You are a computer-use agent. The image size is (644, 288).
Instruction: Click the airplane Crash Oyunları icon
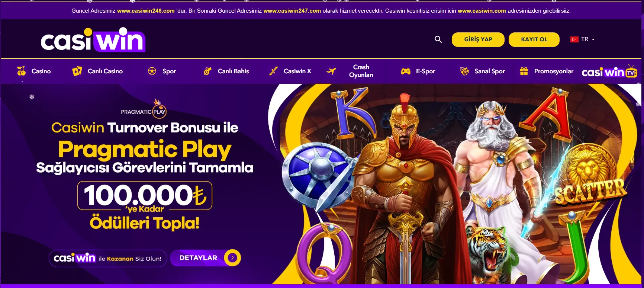(x=331, y=71)
